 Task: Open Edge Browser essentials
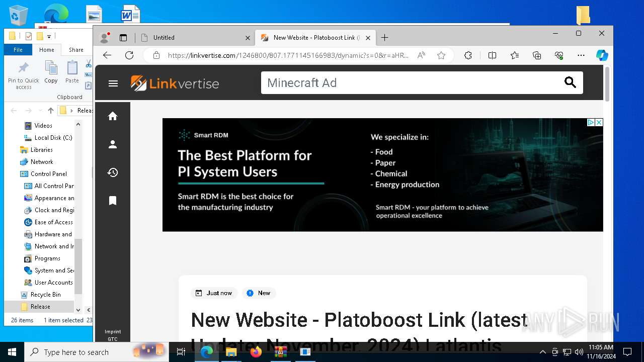[559, 55]
